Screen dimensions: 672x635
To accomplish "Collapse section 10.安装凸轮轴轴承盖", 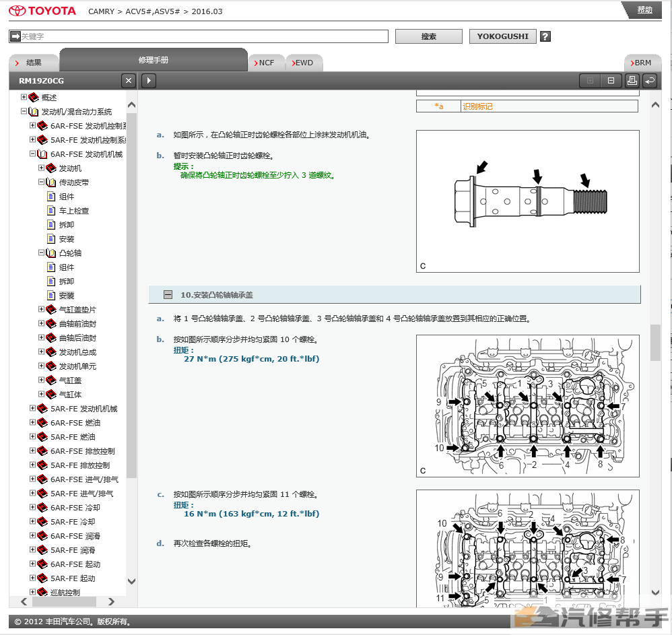I will click(x=168, y=295).
